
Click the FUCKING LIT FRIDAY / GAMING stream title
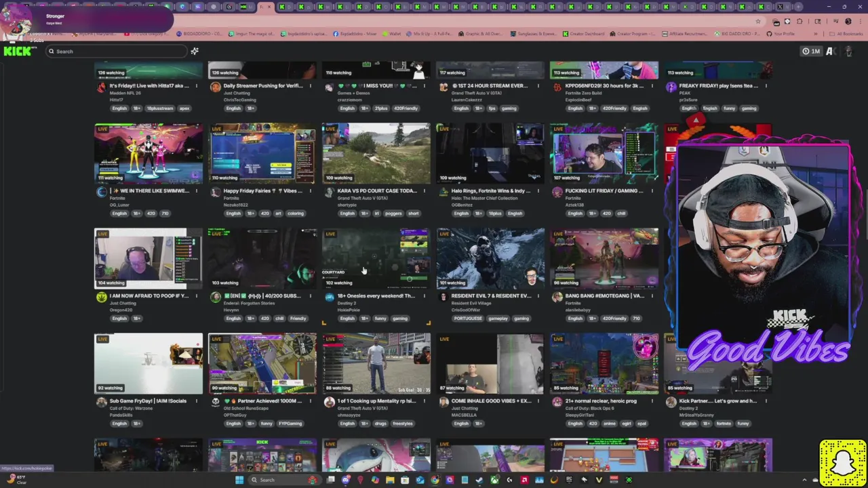[604, 191]
